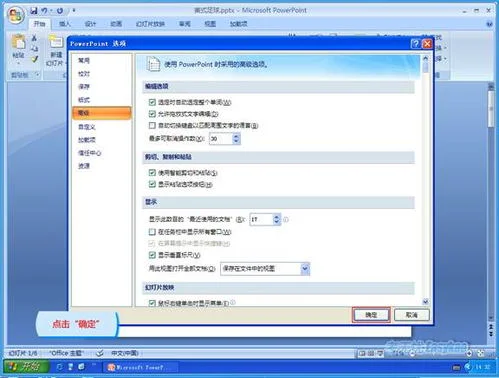Click the Cut scissors icon in ribbon
Screen dimensions: 499x378
click(x=34, y=38)
